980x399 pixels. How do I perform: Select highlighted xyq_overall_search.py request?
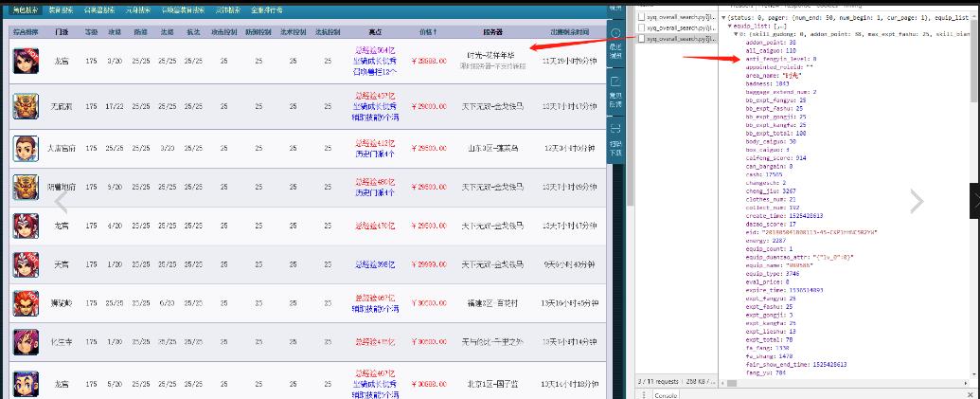tap(678, 39)
